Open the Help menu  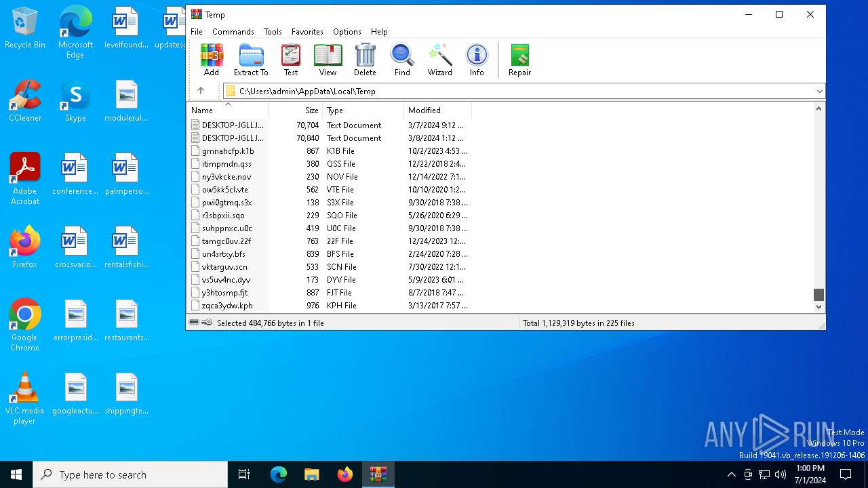379,32
